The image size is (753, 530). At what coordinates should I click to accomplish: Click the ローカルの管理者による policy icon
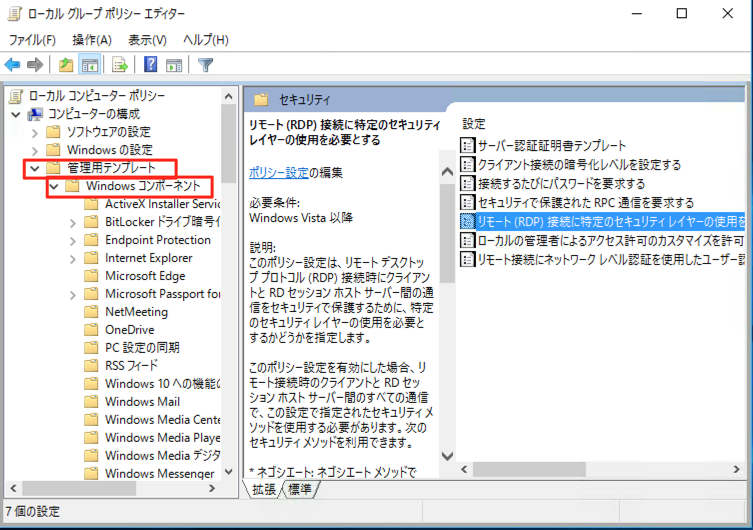(x=467, y=240)
